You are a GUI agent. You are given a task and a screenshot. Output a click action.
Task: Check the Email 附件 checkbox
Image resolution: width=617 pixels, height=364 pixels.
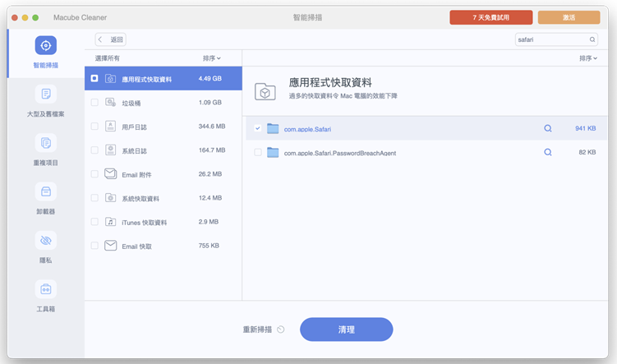94,174
